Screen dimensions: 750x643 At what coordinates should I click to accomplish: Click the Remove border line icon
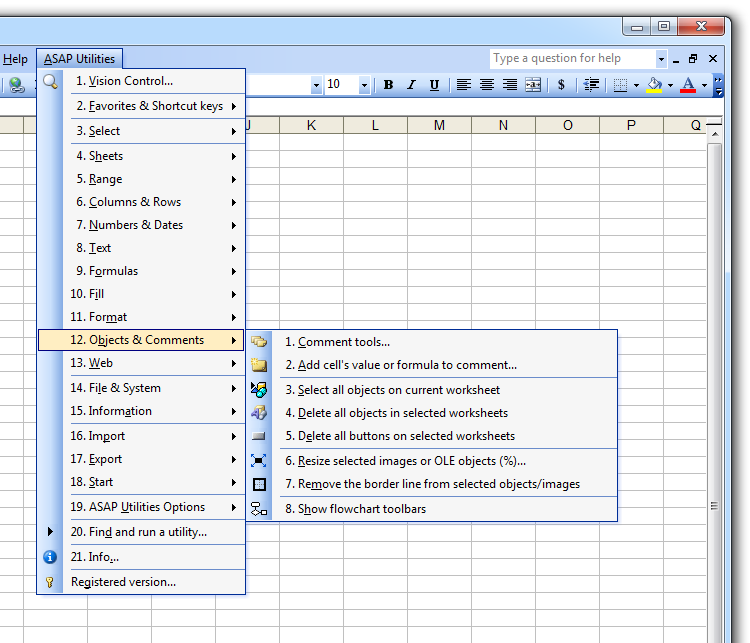(x=259, y=484)
